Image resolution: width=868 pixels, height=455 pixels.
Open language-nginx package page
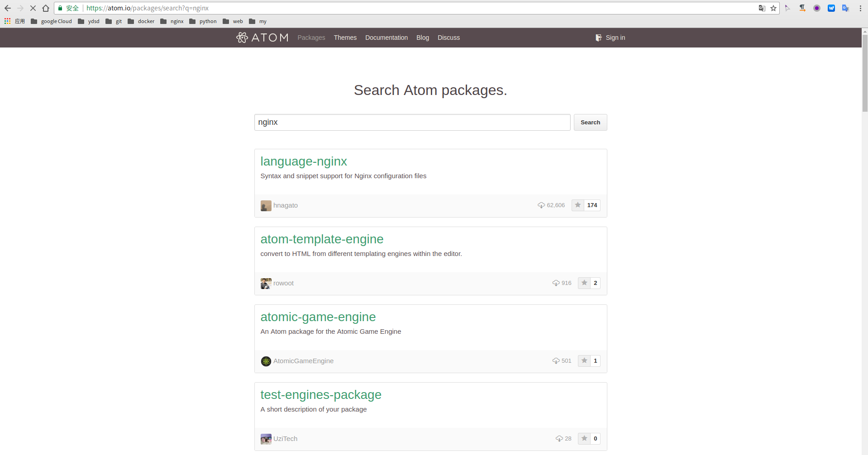(x=304, y=161)
